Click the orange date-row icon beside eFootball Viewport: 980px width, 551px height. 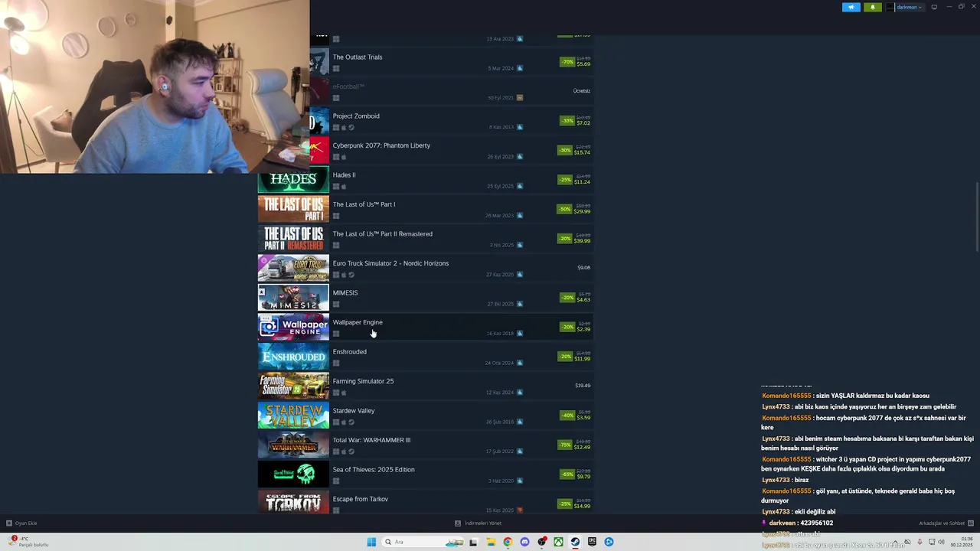(x=520, y=98)
